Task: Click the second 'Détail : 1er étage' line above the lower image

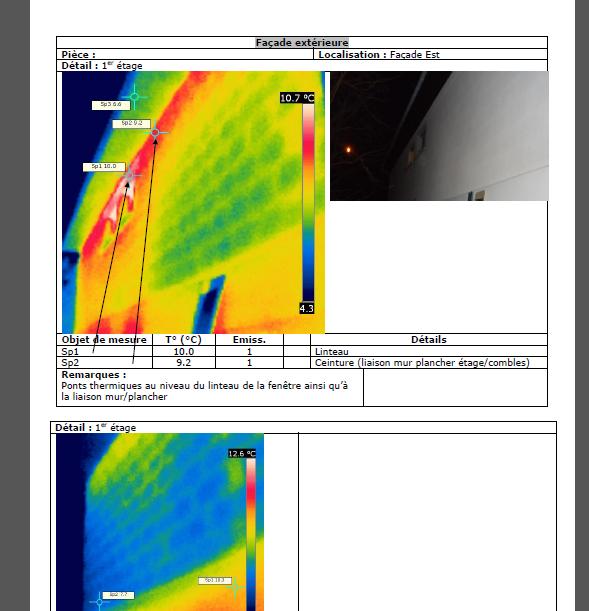Action: click(95, 427)
